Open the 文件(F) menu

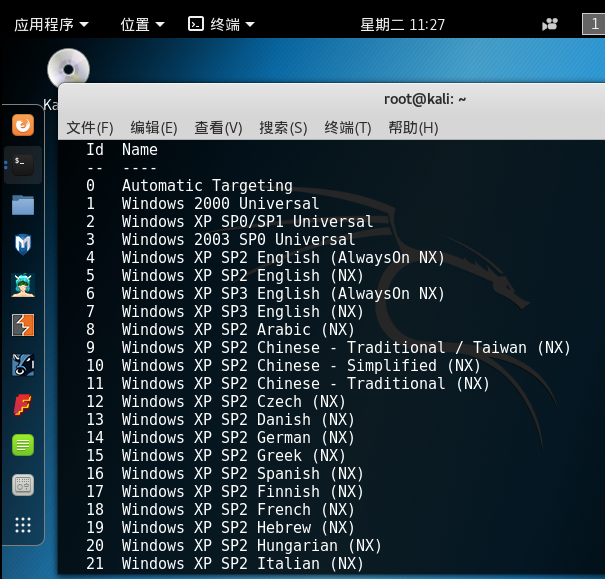pos(90,128)
